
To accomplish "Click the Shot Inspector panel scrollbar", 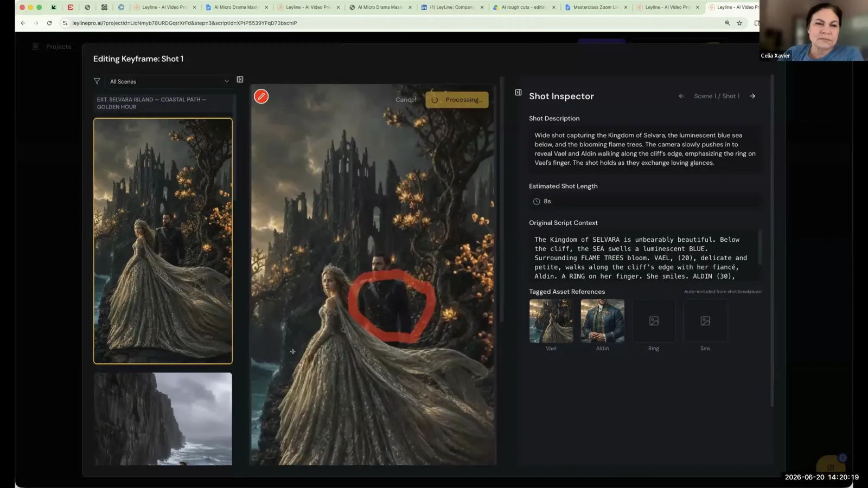I will tap(771, 241).
